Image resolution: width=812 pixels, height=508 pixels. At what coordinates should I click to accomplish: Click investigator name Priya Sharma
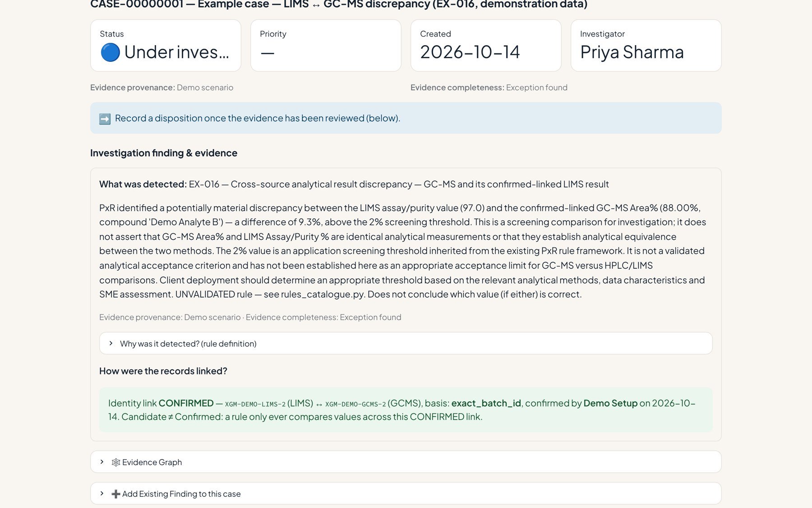click(632, 52)
